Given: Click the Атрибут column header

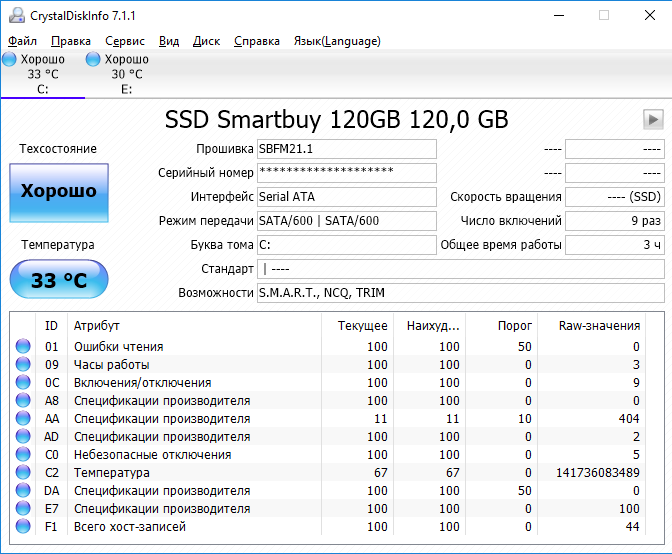Looking at the screenshot, I should [x=194, y=326].
